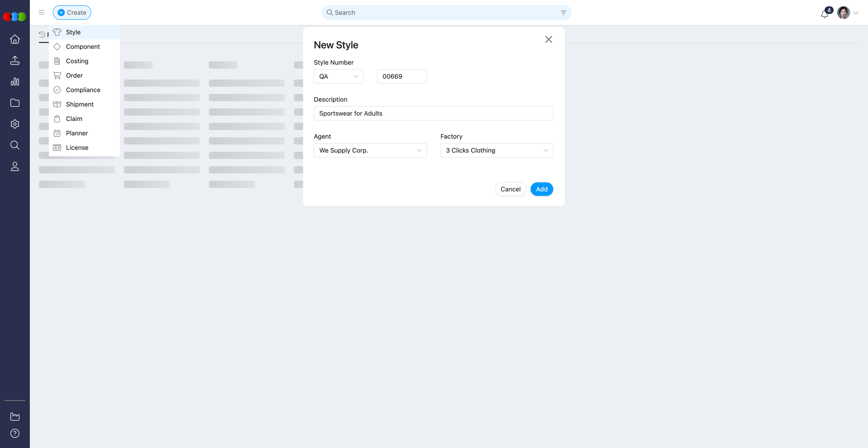This screenshot has height=448, width=868.
Task: Open the settings gear icon
Action: point(15,124)
